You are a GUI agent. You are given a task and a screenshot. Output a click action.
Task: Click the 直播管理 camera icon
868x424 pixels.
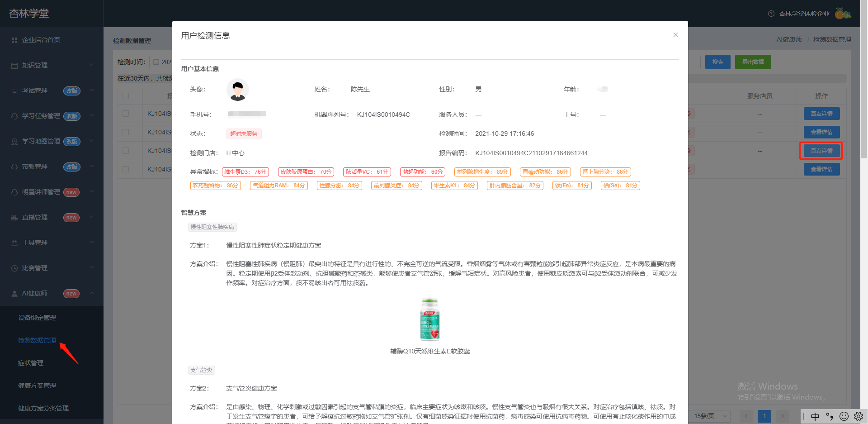click(x=14, y=218)
